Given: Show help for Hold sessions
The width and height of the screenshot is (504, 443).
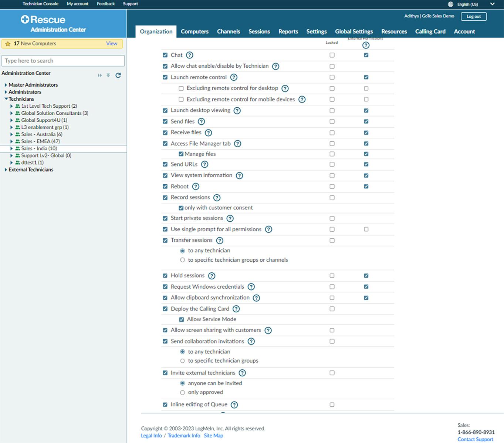Looking at the screenshot, I should [212, 276].
